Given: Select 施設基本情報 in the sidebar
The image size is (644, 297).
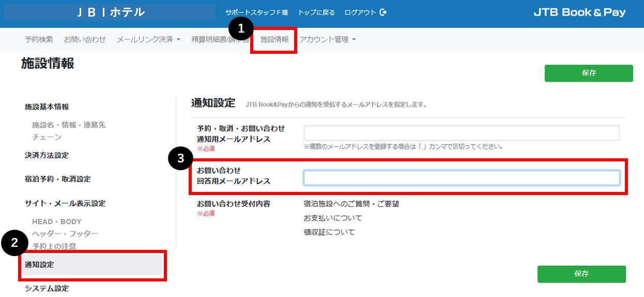Looking at the screenshot, I should point(47,107).
